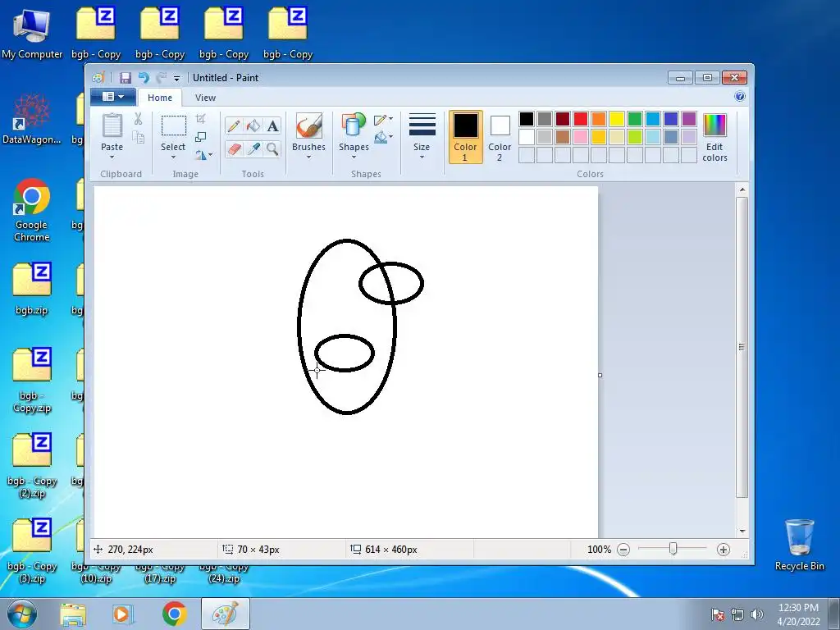Screen dimensions: 840x630
Task: Click the Undo arrow in title bar
Action: coord(144,78)
